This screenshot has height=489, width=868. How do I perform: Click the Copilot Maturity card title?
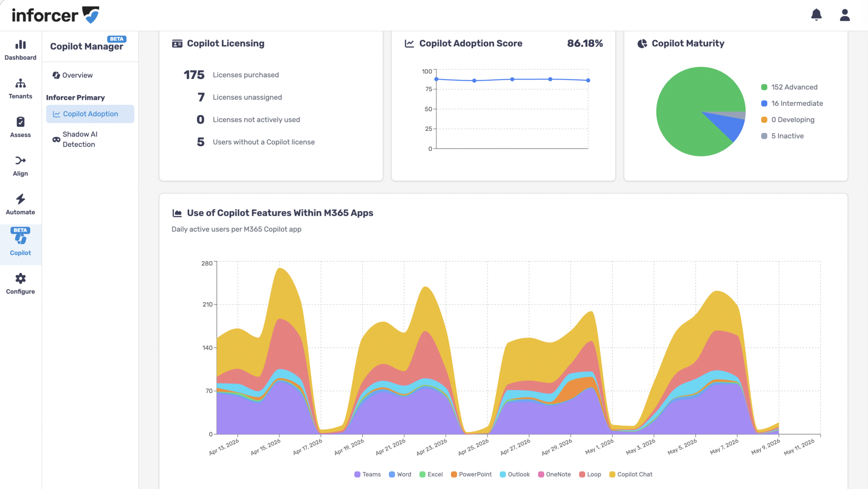[688, 43]
